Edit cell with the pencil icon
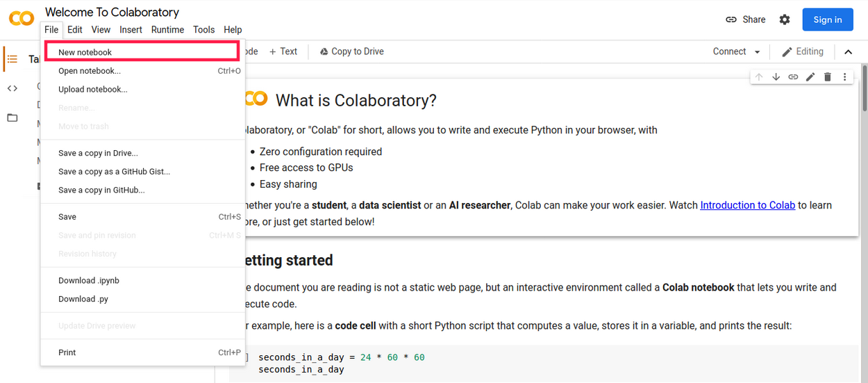 pos(810,77)
